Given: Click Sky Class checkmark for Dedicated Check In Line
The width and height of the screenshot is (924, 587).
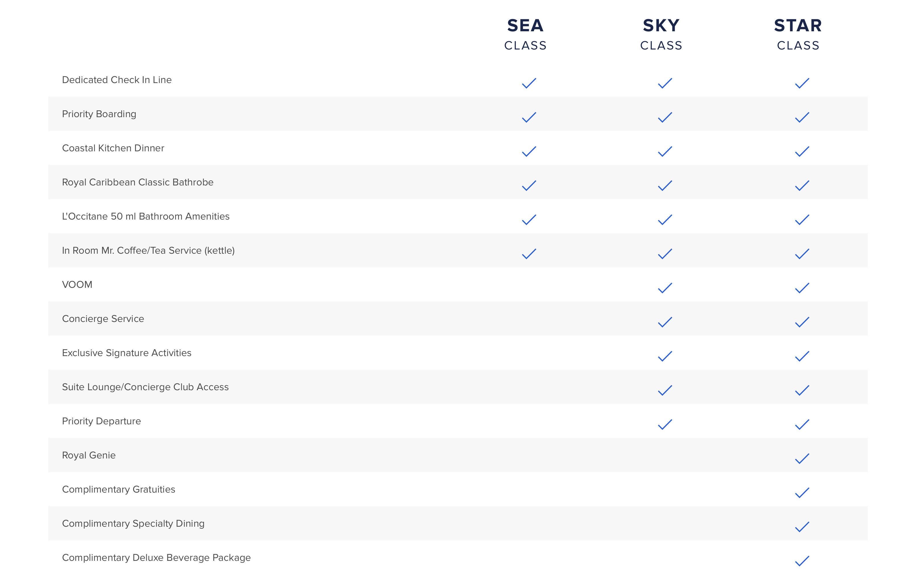Looking at the screenshot, I should [665, 83].
